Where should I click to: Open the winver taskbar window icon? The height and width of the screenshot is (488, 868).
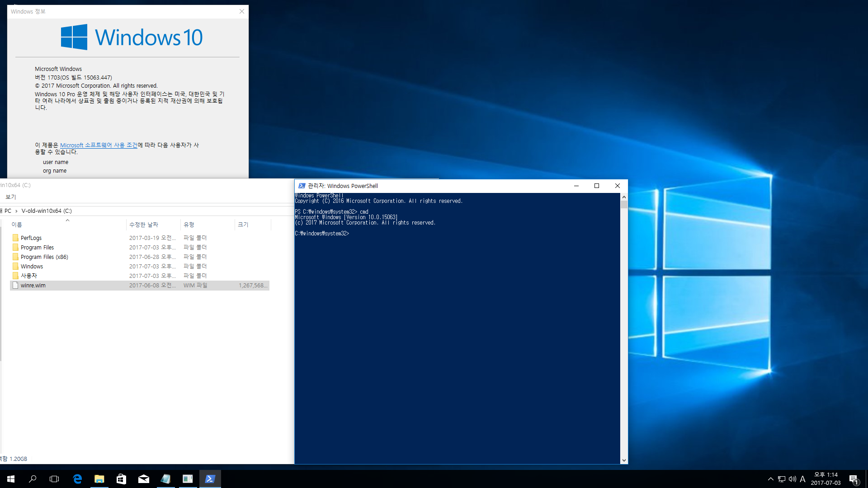click(188, 479)
